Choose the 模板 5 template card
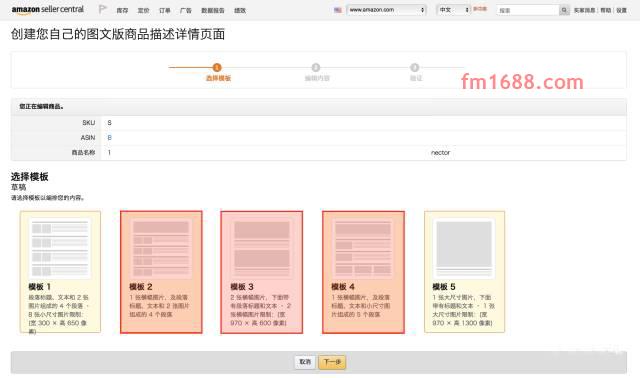Image resolution: width=640 pixels, height=378 pixels. click(464, 272)
